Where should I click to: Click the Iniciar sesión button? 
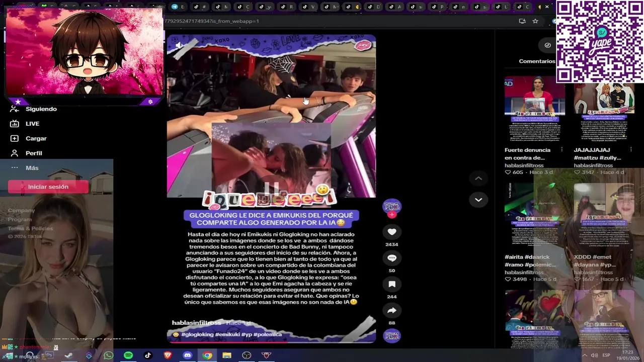[48, 187]
